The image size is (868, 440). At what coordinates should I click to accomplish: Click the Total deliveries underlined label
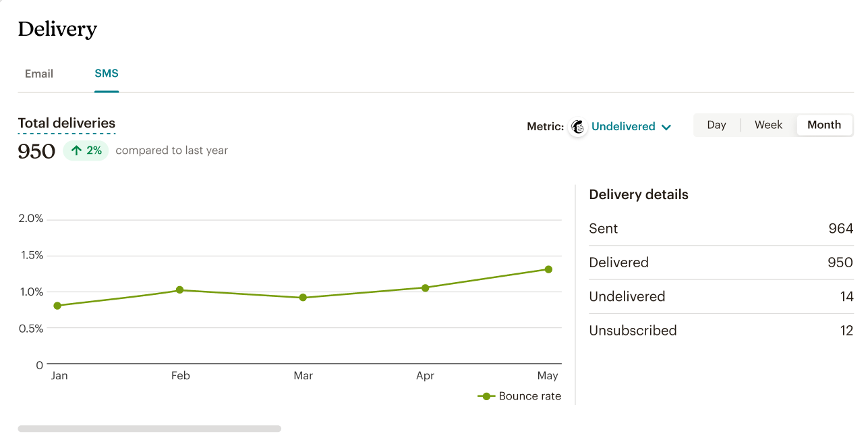tap(67, 123)
